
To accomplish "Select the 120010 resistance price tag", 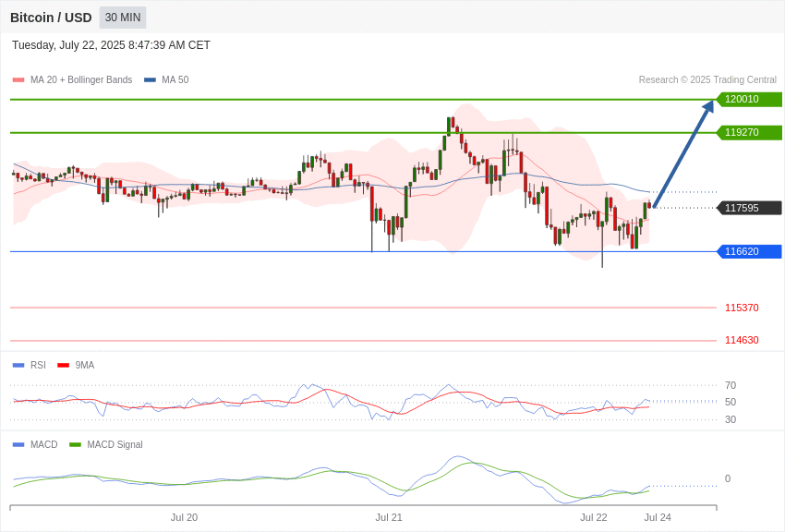I will [x=750, y=99].
